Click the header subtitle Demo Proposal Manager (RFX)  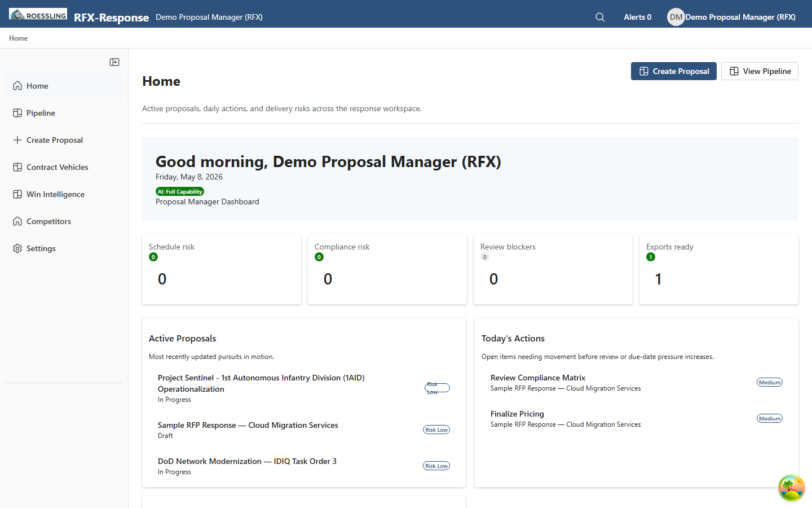[x=209, y=17]
